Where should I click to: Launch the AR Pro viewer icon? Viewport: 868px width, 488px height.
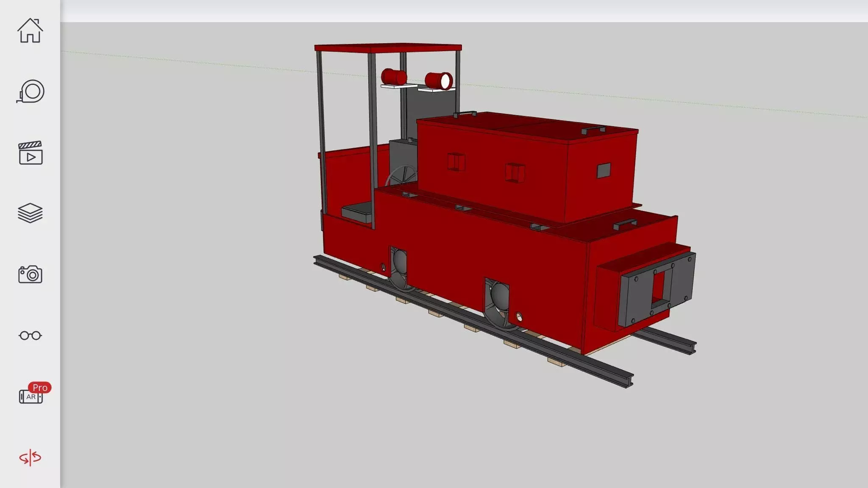pos(34,393)
